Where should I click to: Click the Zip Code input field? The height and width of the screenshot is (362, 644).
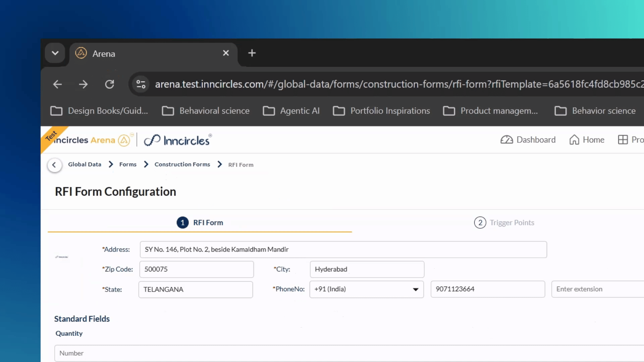(x=197, y=269)
